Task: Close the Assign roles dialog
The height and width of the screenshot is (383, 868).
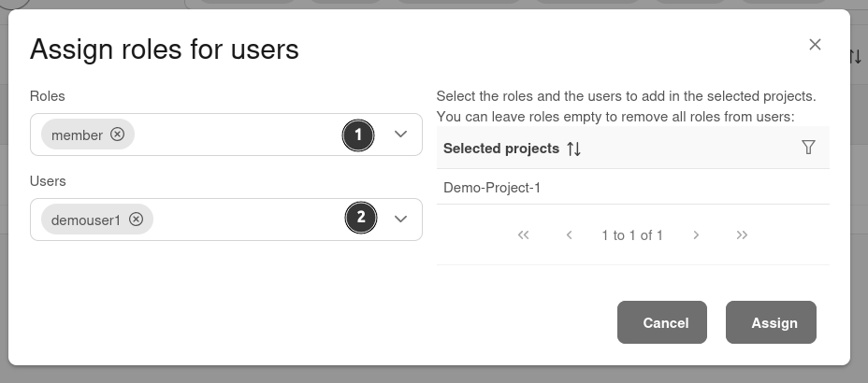Action: (815, 45)
